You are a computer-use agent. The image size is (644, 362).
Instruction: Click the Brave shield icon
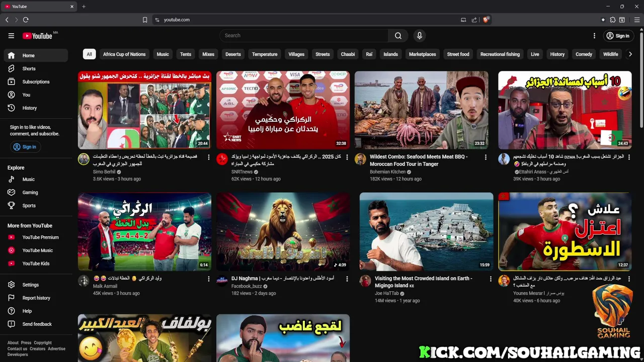coord(486,20)
